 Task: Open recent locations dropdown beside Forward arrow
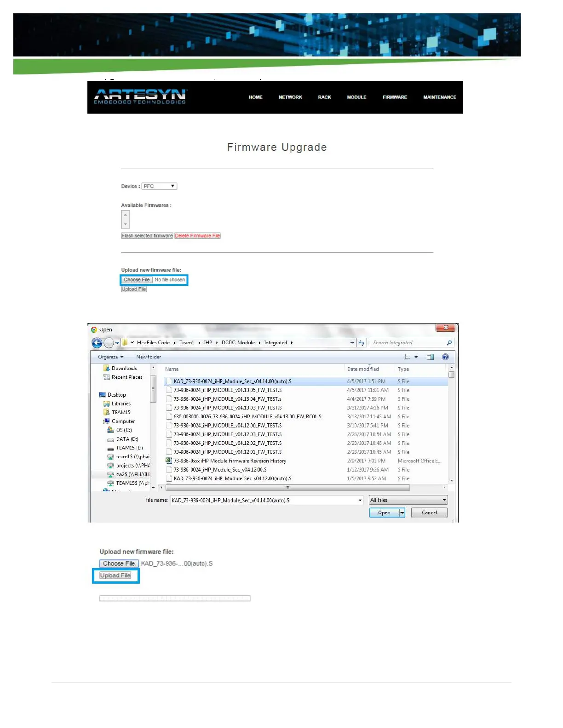pos(117,343)
